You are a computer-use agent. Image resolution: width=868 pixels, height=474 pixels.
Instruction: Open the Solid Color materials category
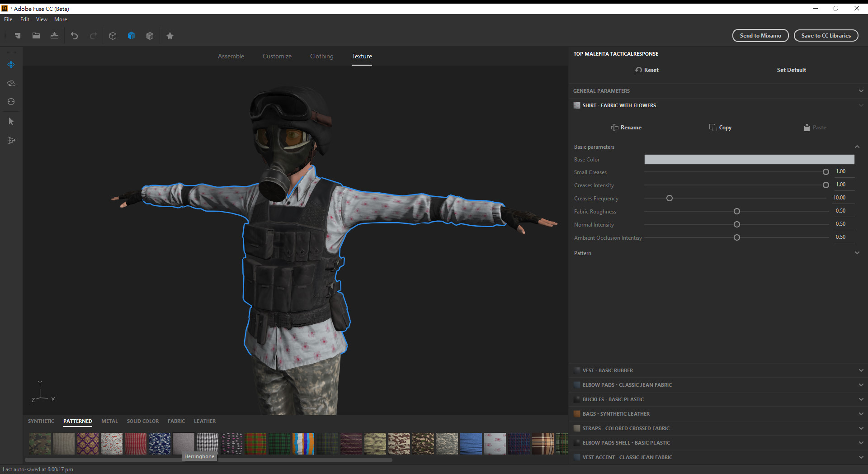(x=143, y=421)
